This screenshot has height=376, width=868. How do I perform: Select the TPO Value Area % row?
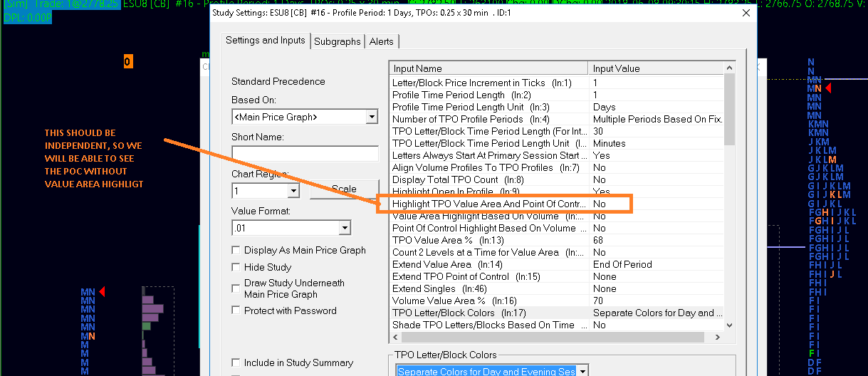click(x=557, y=240)
